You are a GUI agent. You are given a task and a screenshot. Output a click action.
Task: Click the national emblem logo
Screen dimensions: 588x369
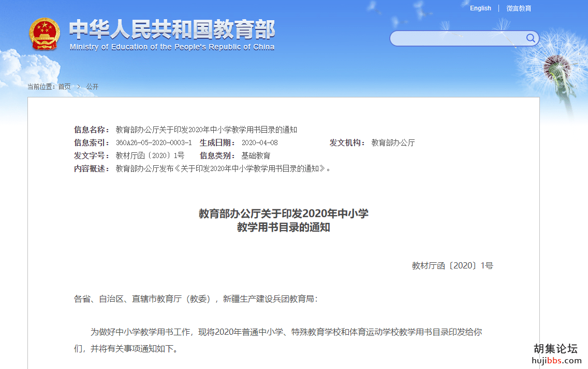tap(45, 35)
